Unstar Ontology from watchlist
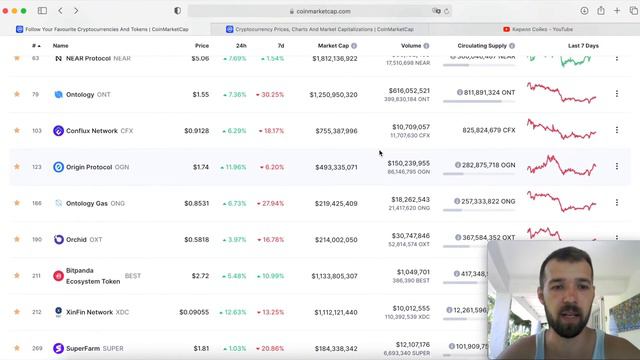This screenshot has width=640, height=360. pyautogui.click(x=17, y=94)
